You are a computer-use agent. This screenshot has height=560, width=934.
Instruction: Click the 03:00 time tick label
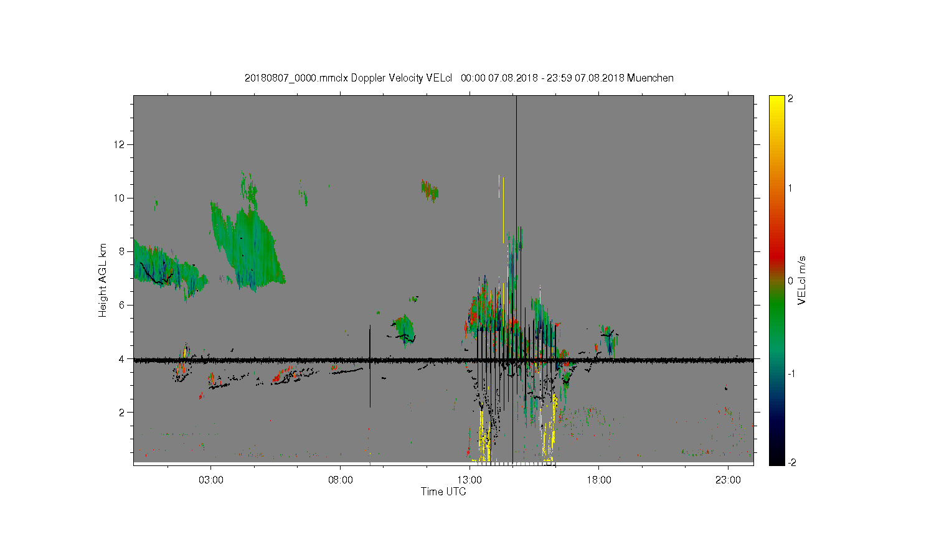pyautogui.click(x=211, y=480)
